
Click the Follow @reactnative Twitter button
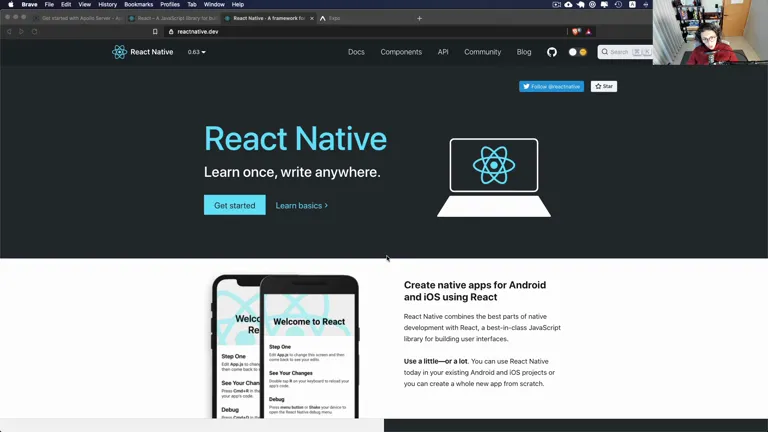click(552, 86)
